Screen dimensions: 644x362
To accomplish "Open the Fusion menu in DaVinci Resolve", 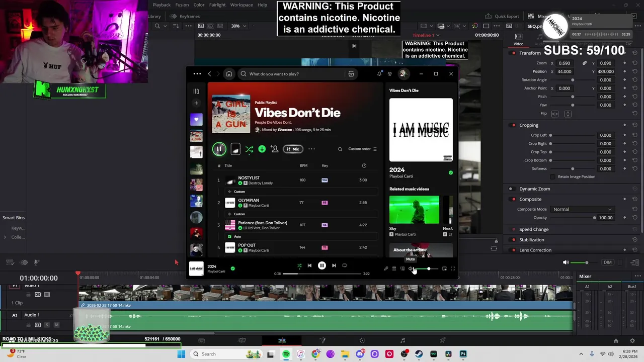I will [182, 5].
